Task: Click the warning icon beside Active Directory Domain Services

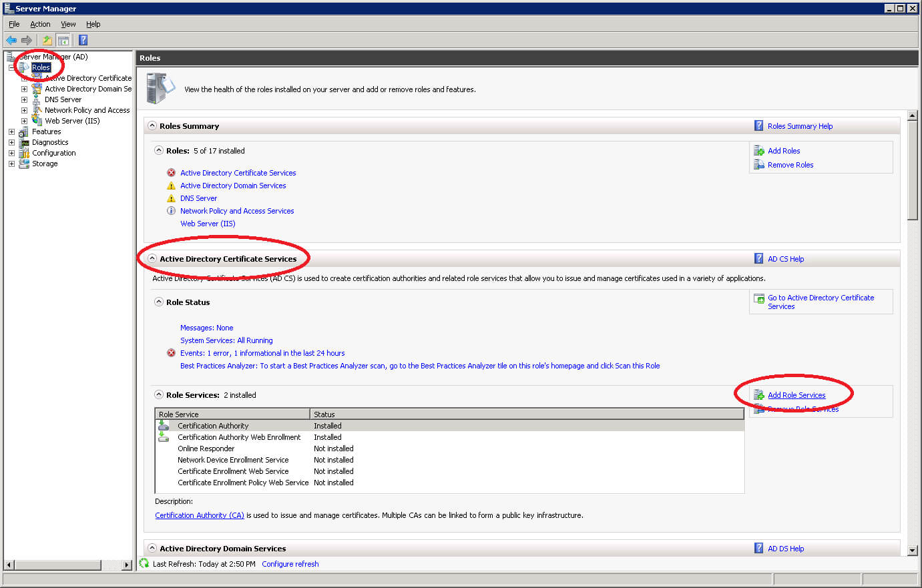Action: tap(171, 186)
